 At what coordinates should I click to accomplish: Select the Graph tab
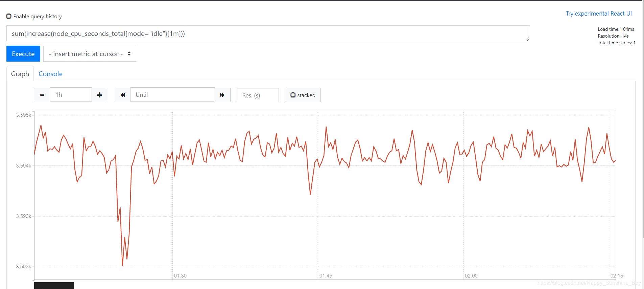20,74
